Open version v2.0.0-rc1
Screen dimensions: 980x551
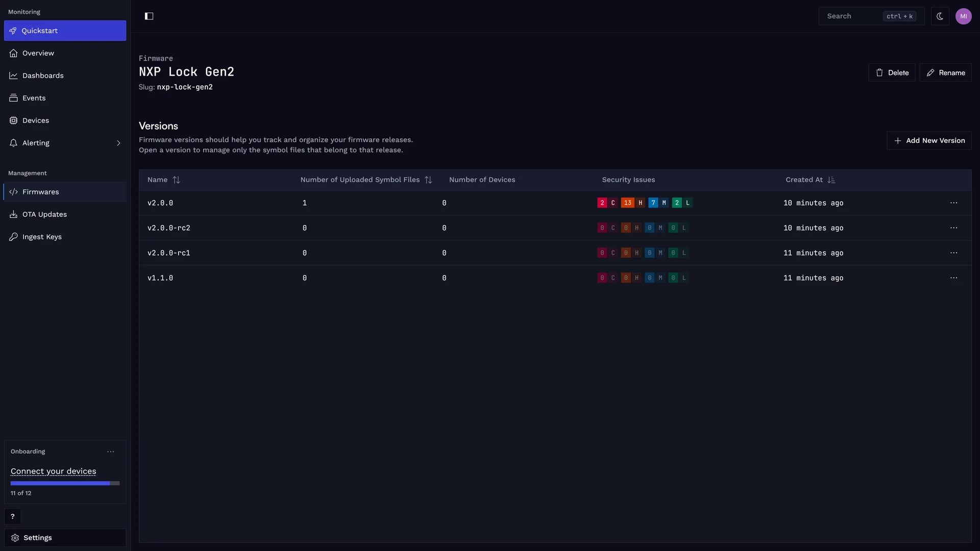click(x=169, y=253)
